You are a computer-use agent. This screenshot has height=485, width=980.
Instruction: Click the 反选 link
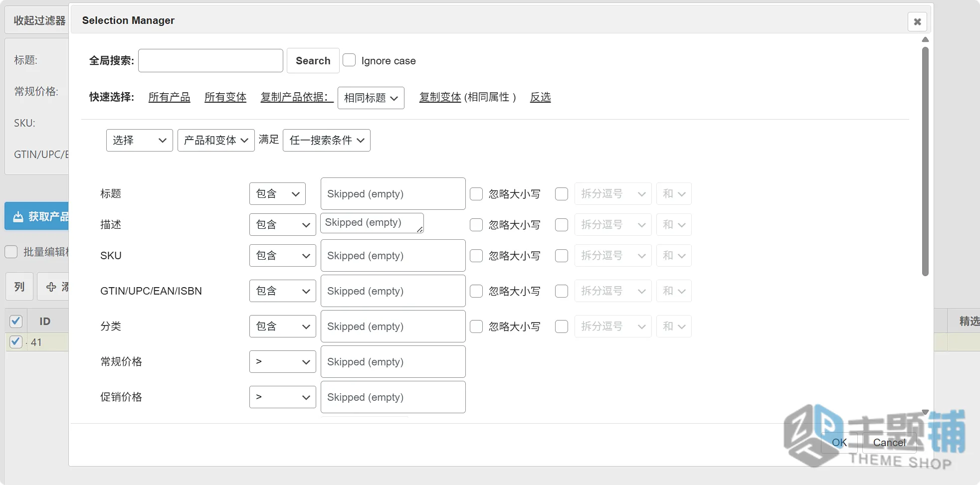pyautogui.click(x=540, y=97)
